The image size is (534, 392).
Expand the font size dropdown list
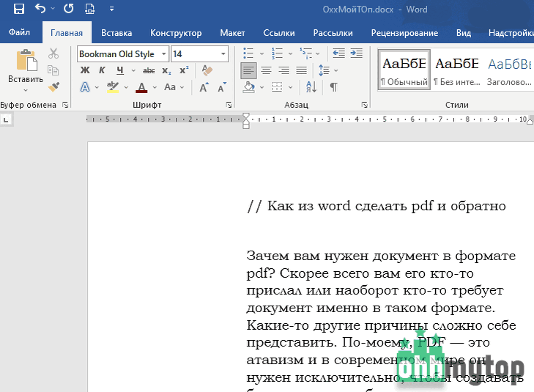point(223,53)
